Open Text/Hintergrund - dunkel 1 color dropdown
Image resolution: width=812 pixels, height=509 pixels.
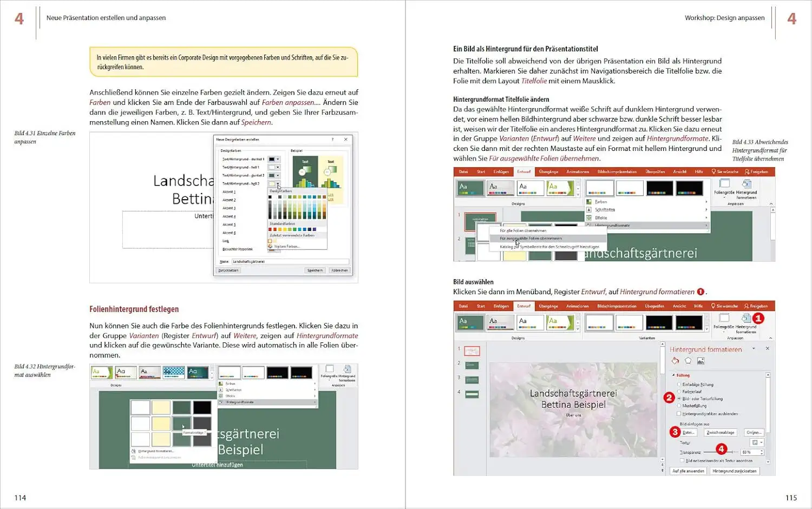[x=278, y=160]
